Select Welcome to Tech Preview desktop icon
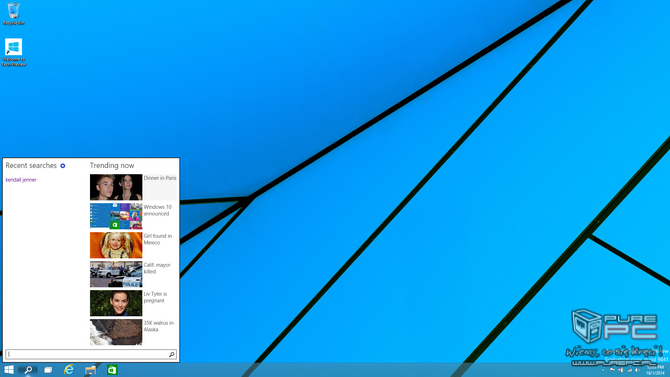Screen dimensions: 670x377 [14, 52]
